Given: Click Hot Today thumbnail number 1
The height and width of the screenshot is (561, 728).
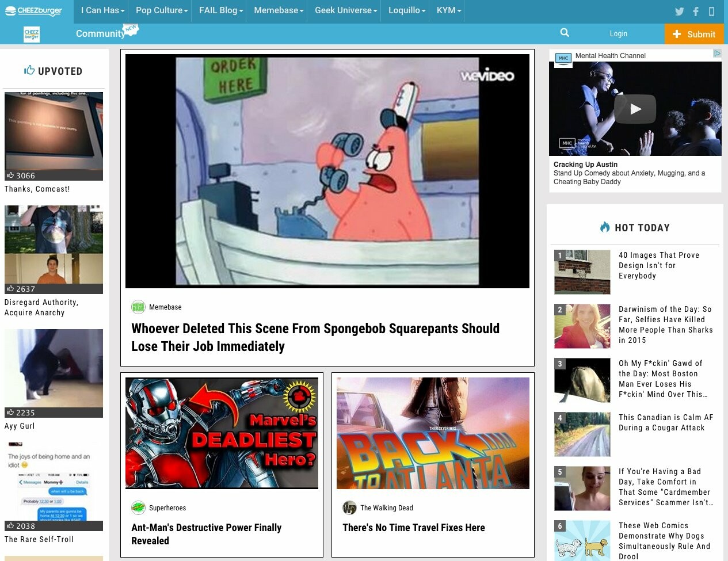Looking at the screenshot, I should click(x=582, y=272).
